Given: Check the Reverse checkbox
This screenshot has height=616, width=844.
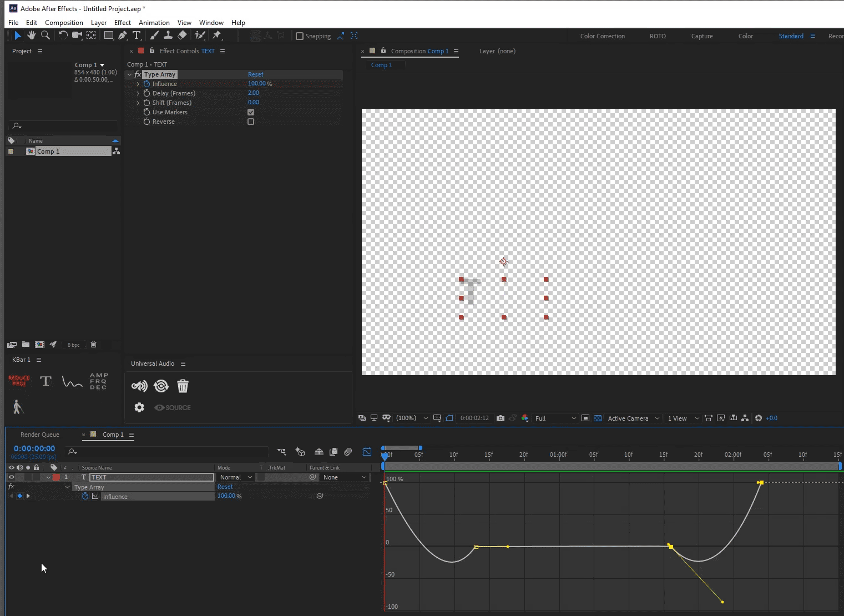Looking at the screenshot, I should click(x=251, y=122).
